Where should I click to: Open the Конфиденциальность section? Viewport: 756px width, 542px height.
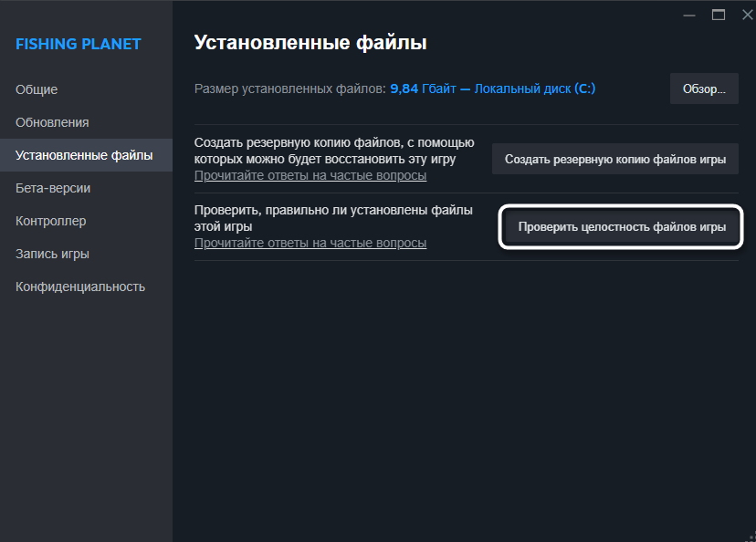(x=79, y=286)
